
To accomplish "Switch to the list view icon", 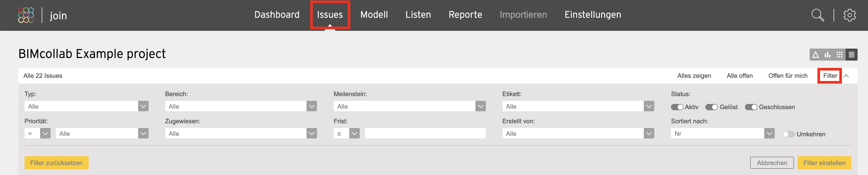I will point(852,54).
